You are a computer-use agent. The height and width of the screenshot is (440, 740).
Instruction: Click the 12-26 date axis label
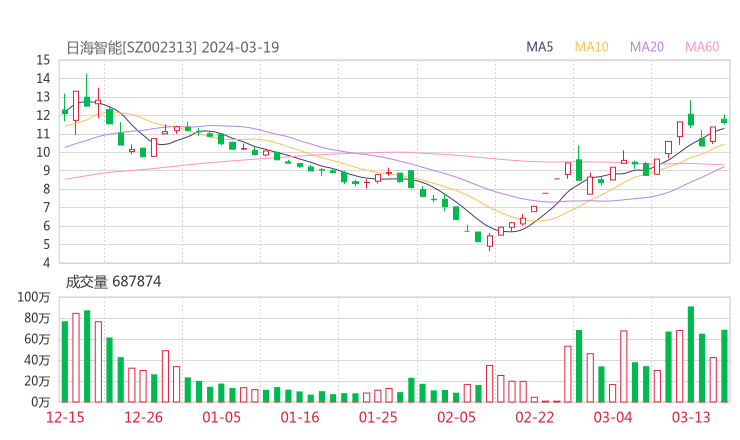[143, 417]
